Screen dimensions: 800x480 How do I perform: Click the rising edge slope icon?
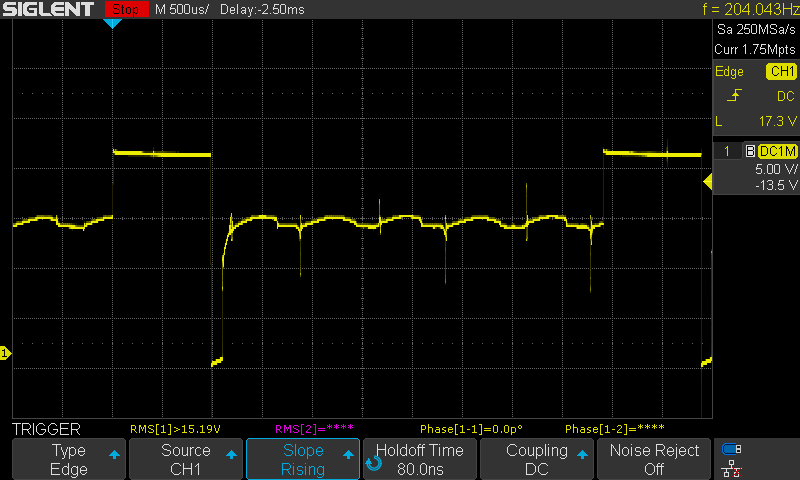734,95
